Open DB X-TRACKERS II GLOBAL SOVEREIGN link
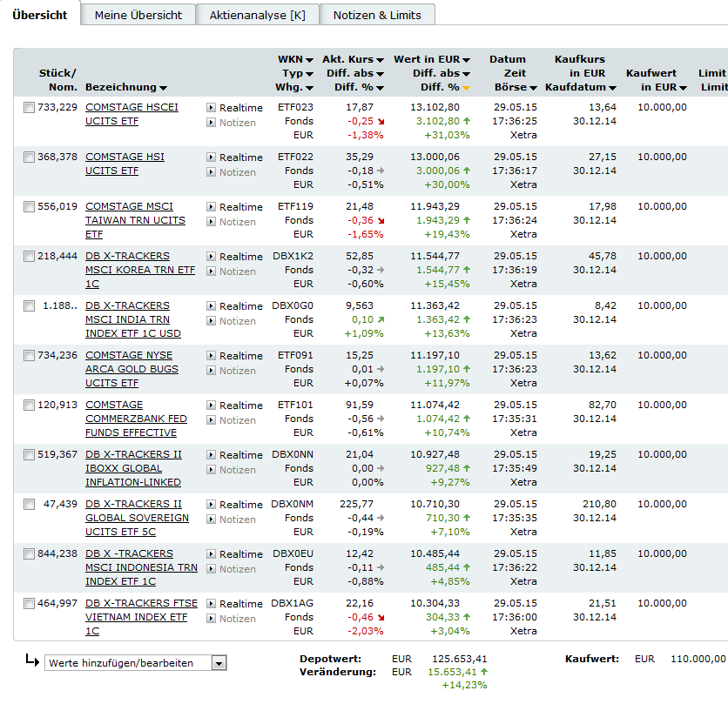The width and height of the screenshot is (728, 704). pos(137,518)
